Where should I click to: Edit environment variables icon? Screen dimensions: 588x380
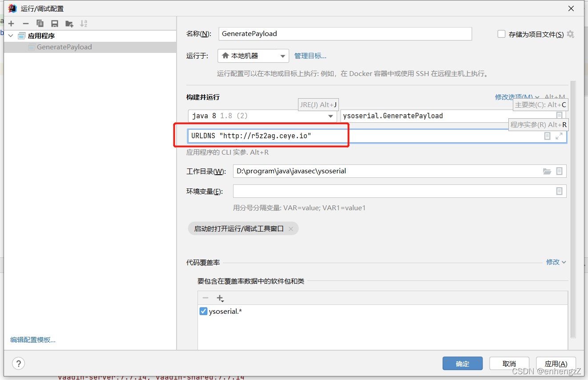coord(560,191)
